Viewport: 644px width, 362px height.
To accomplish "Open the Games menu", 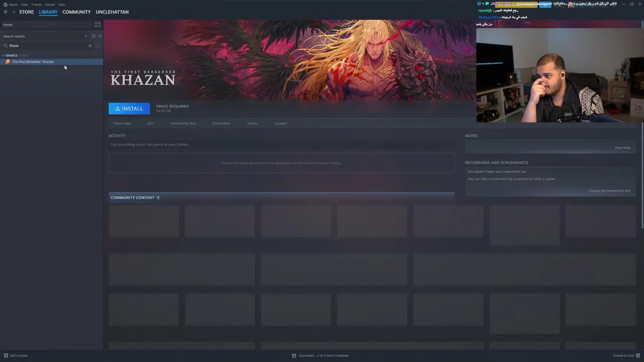I will coord(50,5).
